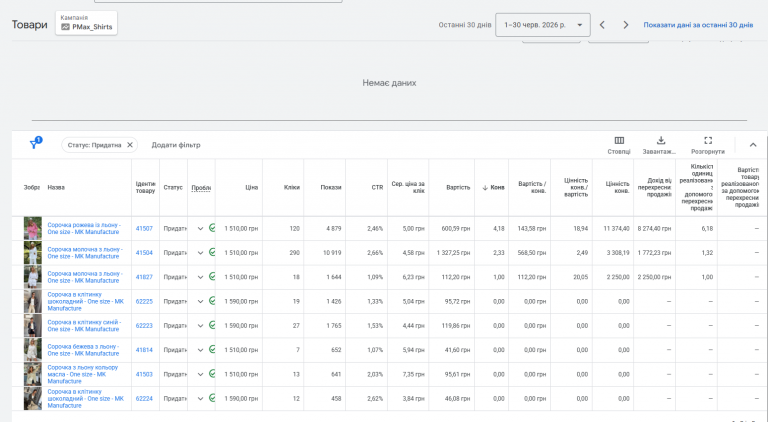The image size is (768, 422).
Task: Click Показати дані за останні 30 днів
Action: click(x=698, y=25)
